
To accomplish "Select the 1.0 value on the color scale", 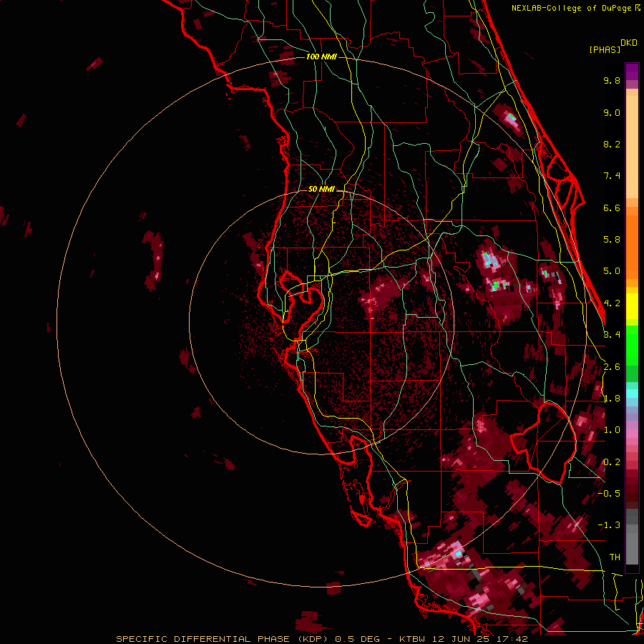I will [x=612, y=430].
